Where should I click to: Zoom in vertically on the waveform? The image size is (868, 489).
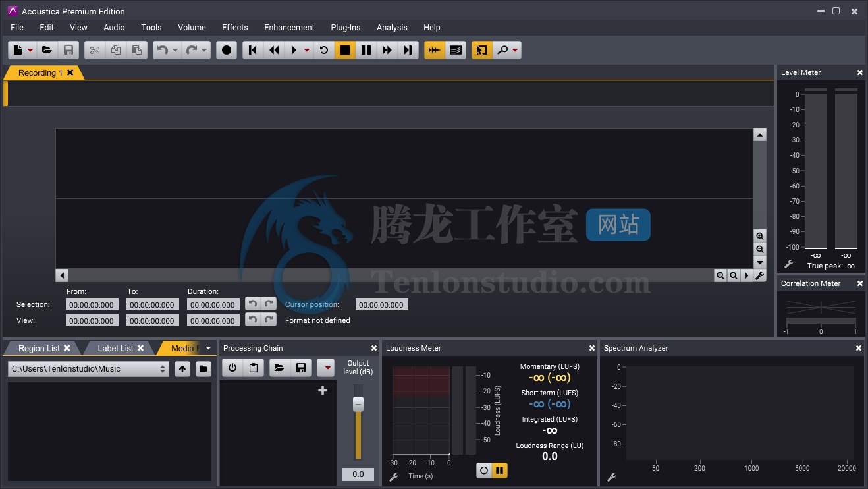click(760, 236)
